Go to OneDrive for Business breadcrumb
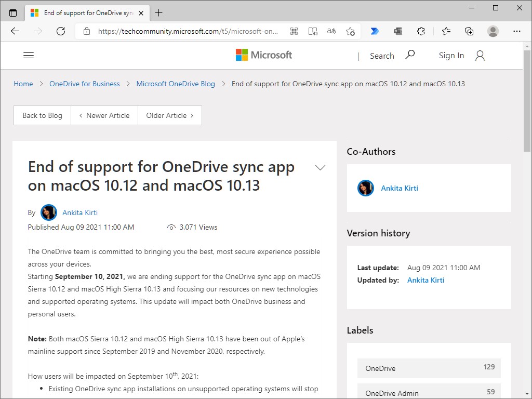The width and height of the screenshot is (532, 399). tap(85, 84)
